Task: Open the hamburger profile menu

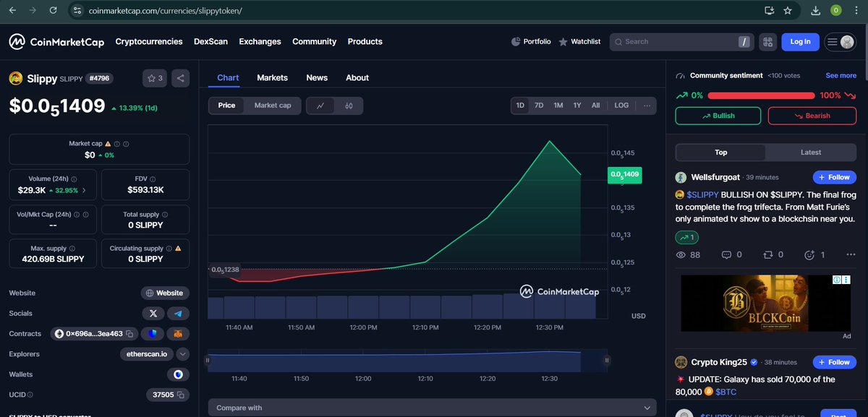Action: [841, 42]
